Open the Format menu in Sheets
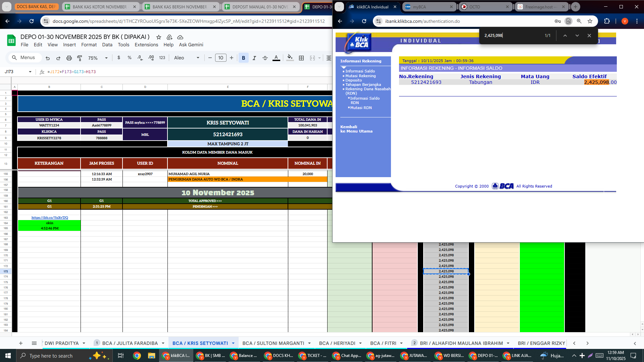644x362 pixels. [x=89, y=45]
